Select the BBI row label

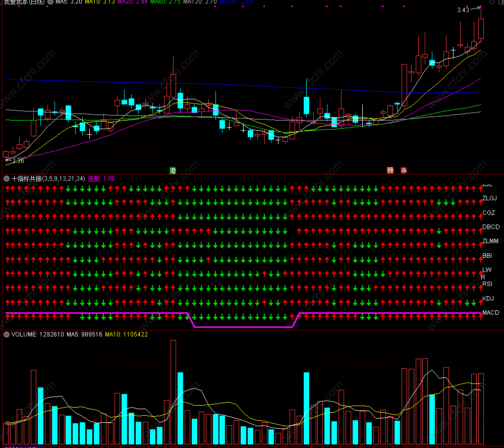(487, 256)
